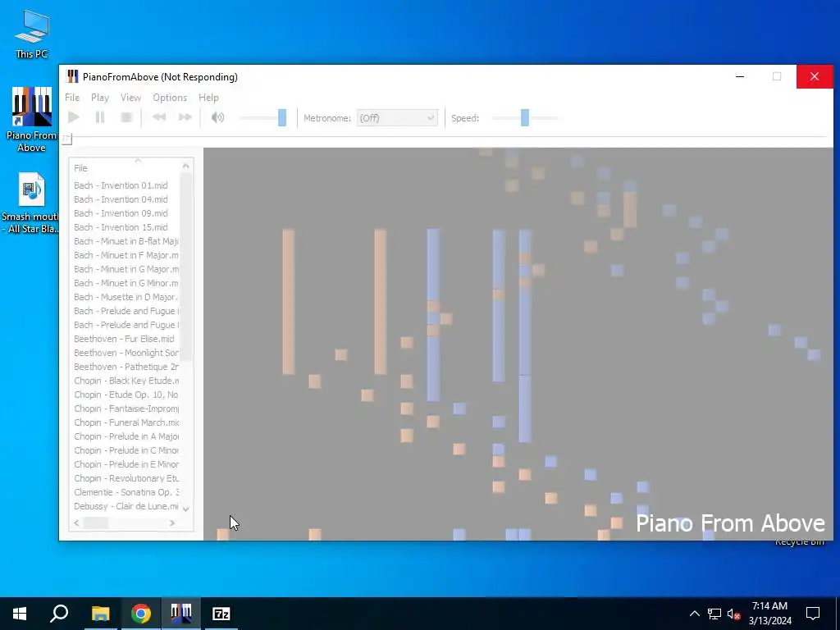Select Clementie - Sonatina Op. file
This screenshot has width=840, height=630.
click(x=126, y=492)
